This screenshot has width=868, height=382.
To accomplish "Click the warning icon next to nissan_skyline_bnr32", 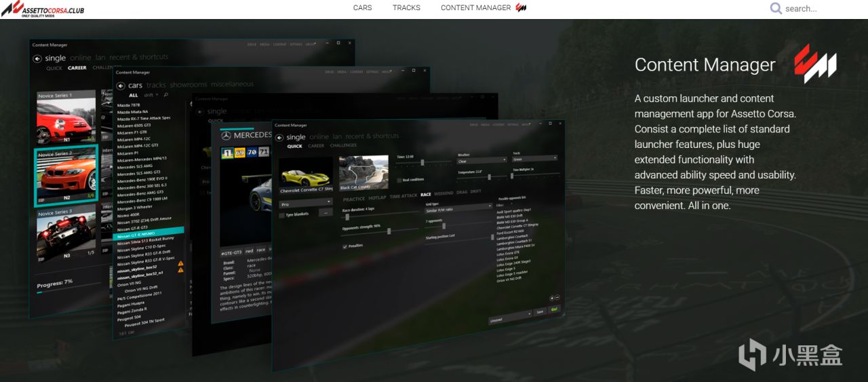I will tap(180, 263).
